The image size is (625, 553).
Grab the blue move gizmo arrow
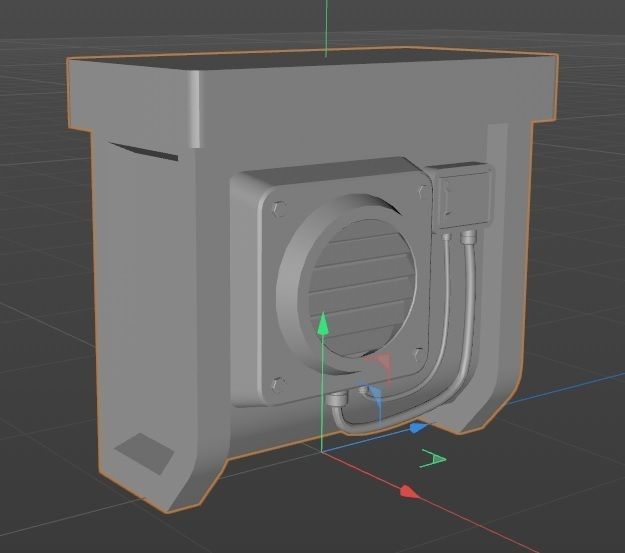419,428
